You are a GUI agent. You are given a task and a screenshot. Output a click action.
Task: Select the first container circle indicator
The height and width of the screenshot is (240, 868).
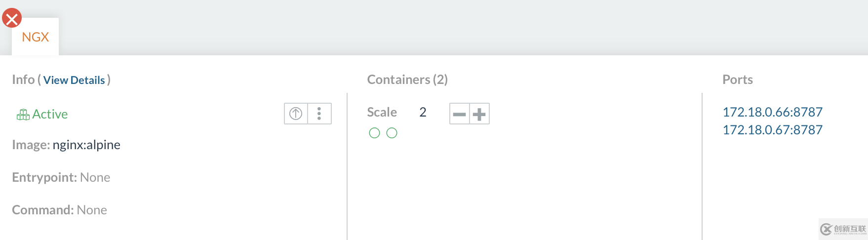pos(374,133)
